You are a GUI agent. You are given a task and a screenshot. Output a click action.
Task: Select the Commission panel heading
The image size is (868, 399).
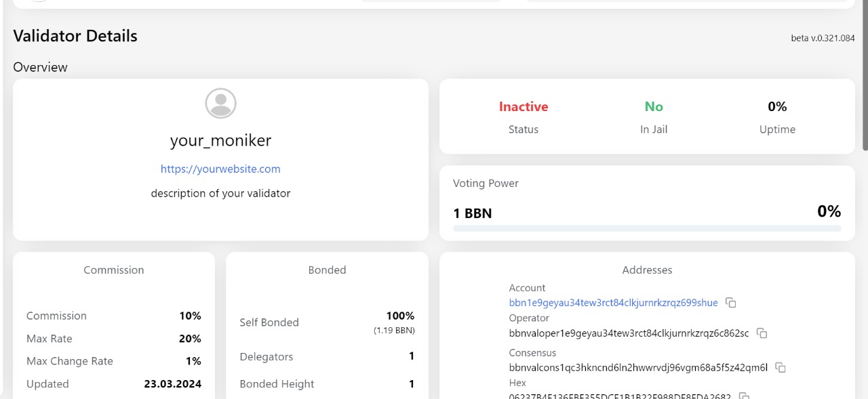click(x=113, y=270)
